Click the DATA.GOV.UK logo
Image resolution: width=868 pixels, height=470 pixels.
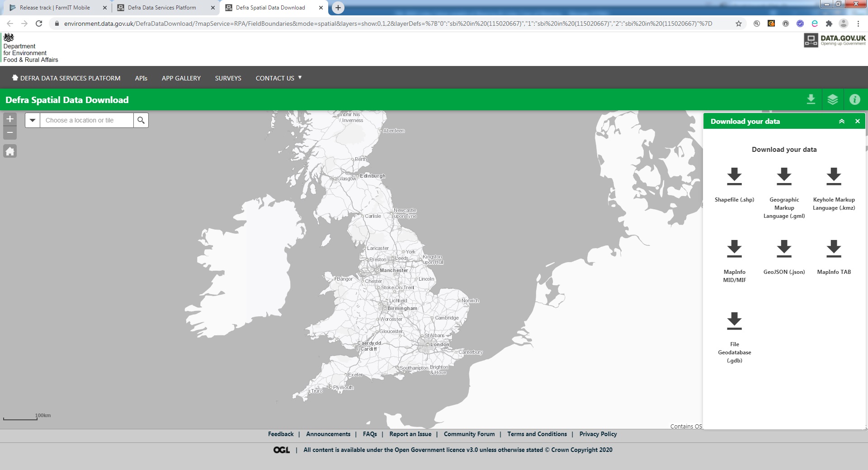pos(835,40)
